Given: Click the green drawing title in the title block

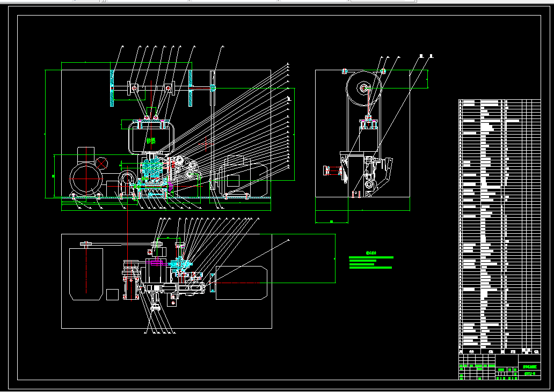Looking at the screenshot, I should [x=530, y=367].
